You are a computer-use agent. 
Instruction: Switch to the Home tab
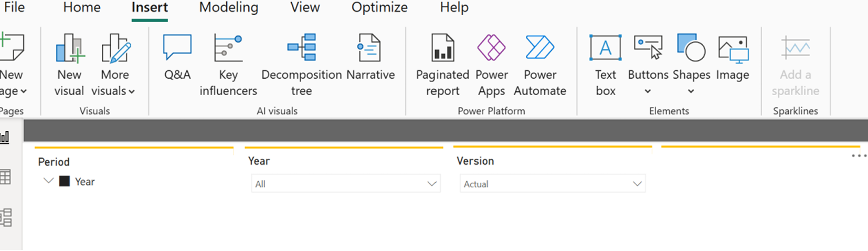click(x=82, y=7)
